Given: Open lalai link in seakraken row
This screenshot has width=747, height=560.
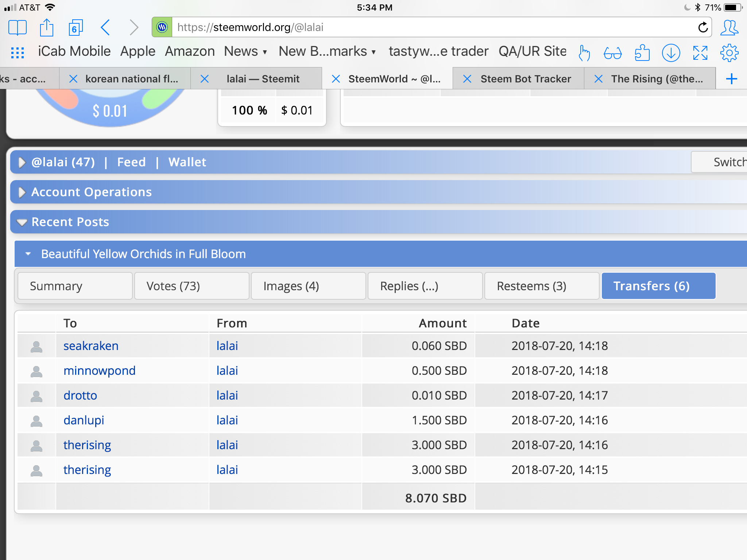Looking at the screenshot, I should (227, 346).
